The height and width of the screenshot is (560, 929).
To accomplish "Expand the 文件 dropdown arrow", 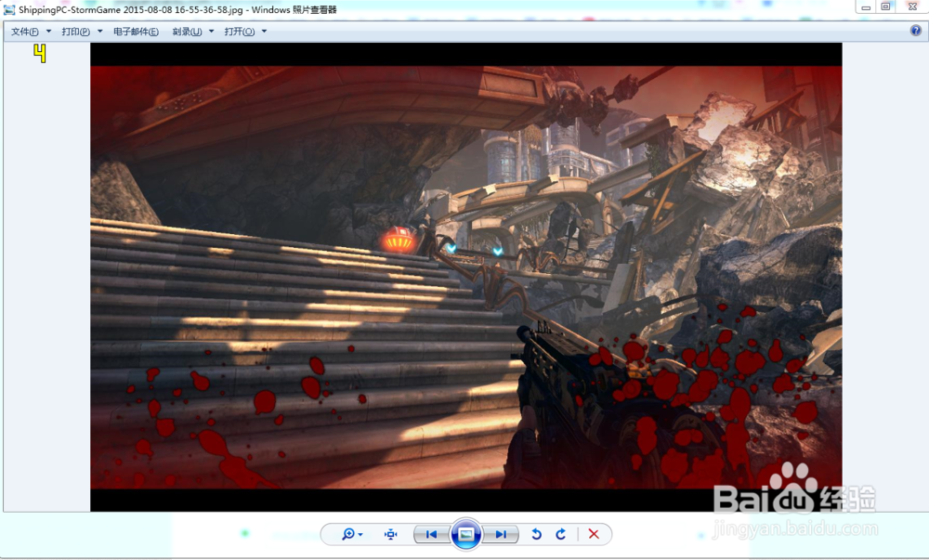I will pyautogui.click(x=48, y=32).
